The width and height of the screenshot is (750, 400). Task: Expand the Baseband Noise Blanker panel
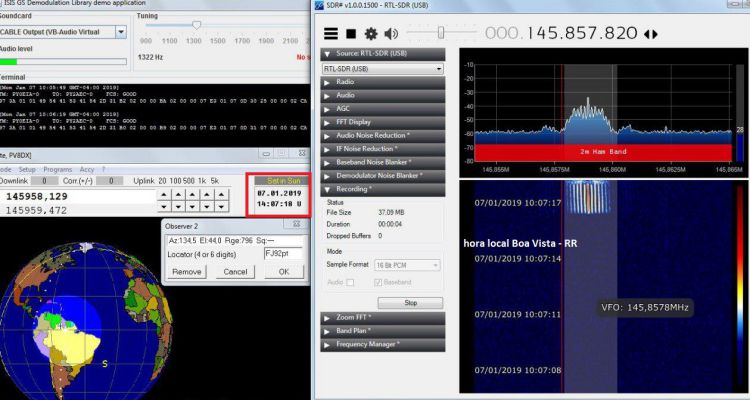point(383,163)
